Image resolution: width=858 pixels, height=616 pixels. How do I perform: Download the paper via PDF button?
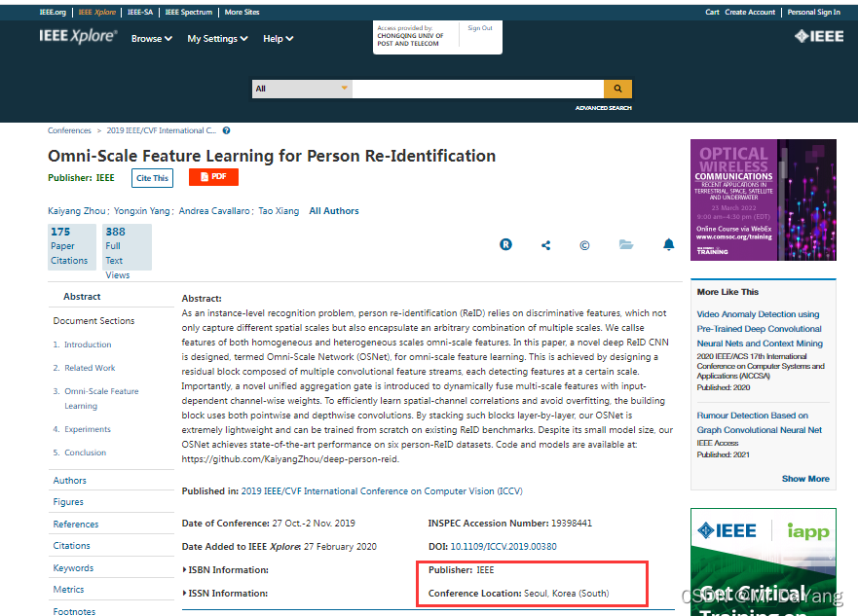click(x=213, y=177)
